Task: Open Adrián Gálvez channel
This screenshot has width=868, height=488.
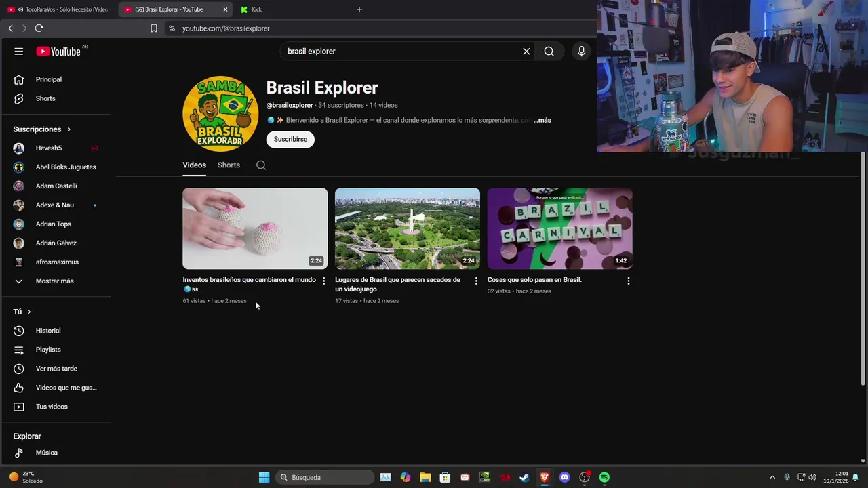Action: tap(56, 243)
